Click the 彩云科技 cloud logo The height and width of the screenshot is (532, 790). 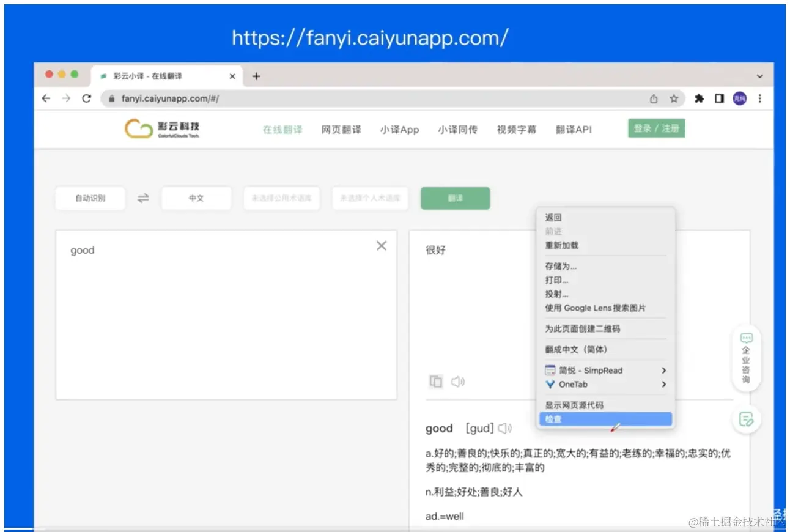pos(162,128)
